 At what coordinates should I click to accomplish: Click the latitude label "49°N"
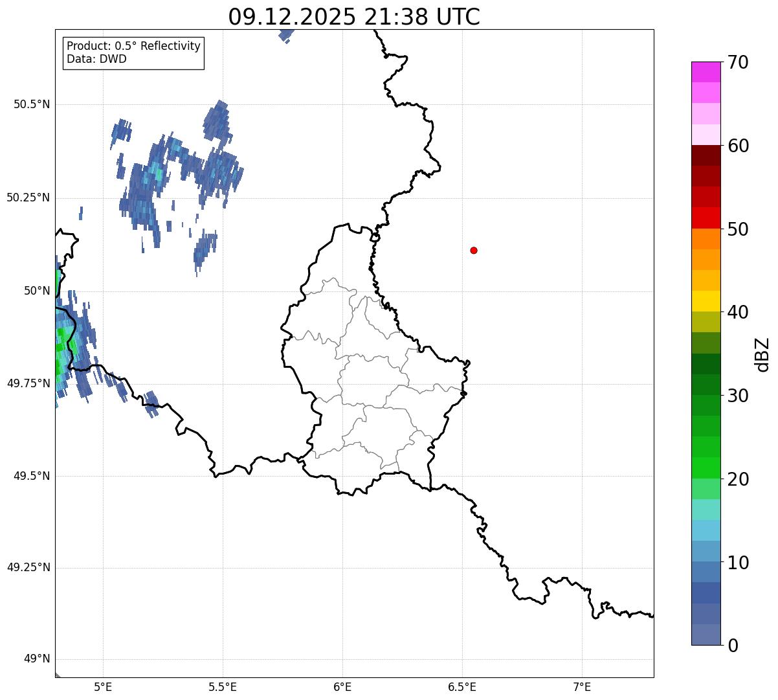click(x=36, y=659)
